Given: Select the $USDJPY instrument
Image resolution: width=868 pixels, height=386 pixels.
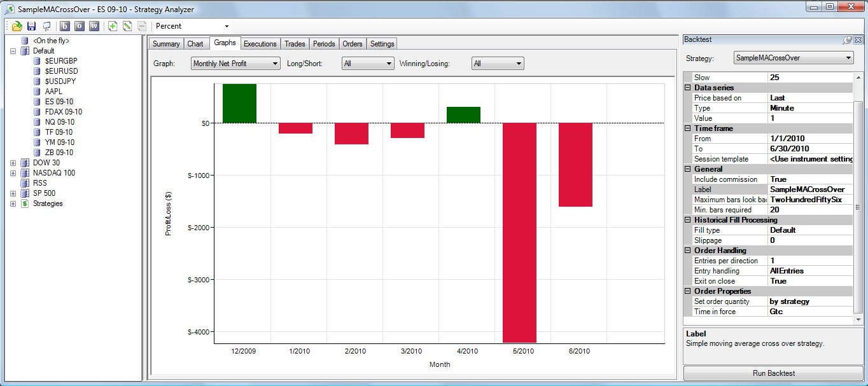Looking at the screenshot, I should 60,81.
